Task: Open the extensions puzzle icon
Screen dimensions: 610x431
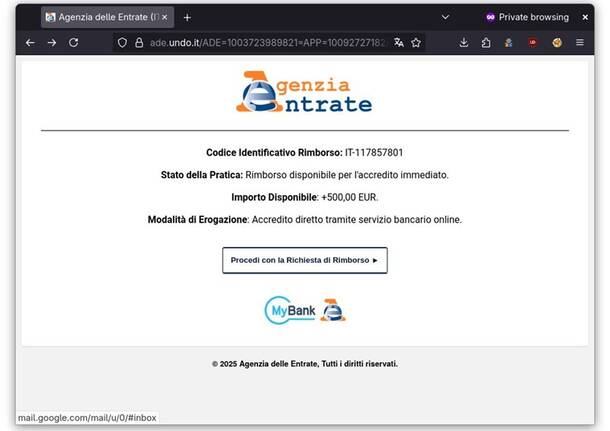Action: 486,42
